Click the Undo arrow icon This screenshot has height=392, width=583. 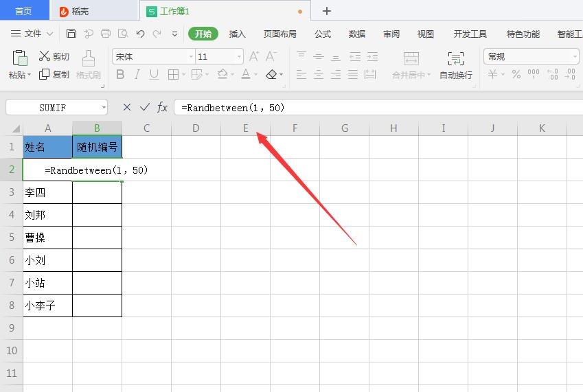pos(140,34)
